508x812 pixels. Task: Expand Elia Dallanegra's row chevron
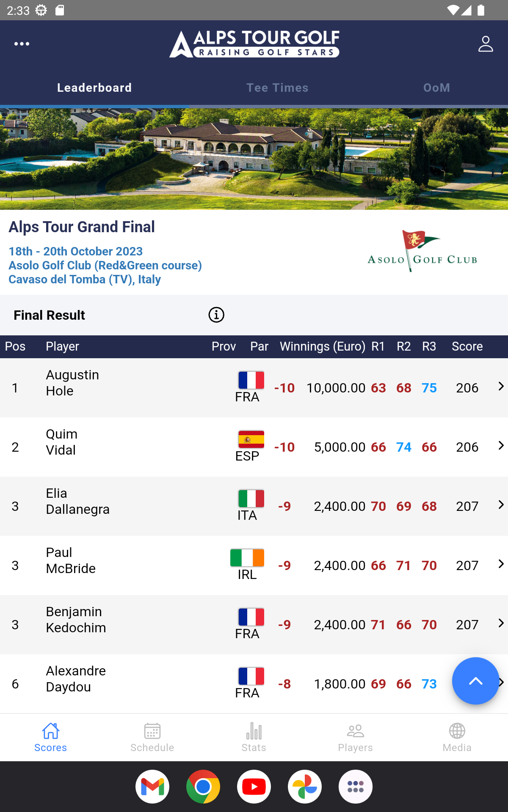(501, 505)
